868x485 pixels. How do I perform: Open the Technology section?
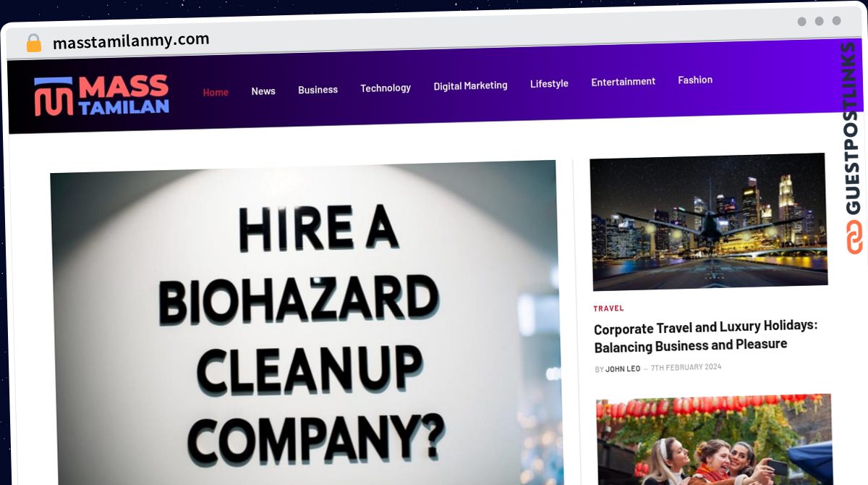pyautogui.click(x=386, y=88)
